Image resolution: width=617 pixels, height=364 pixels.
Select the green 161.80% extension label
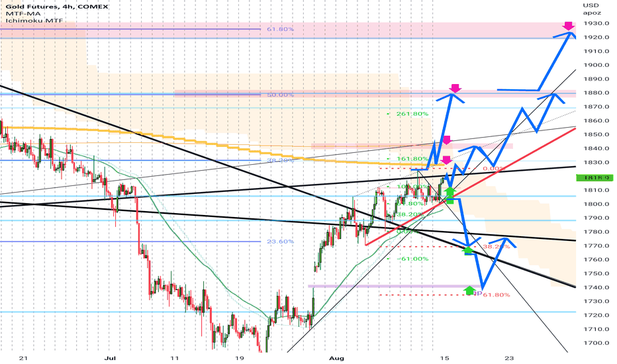(412, 159)
